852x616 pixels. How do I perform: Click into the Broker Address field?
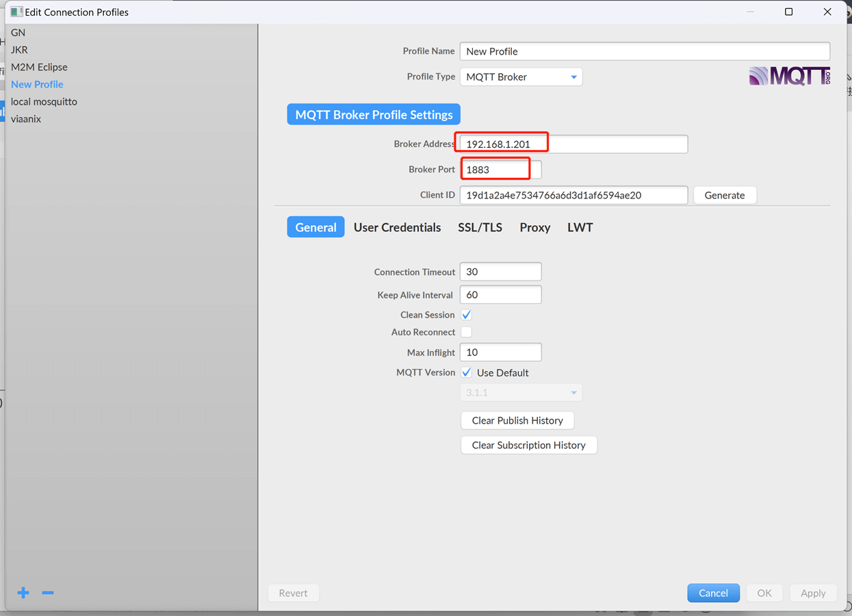pyautogui.click(x=573, y=144)
